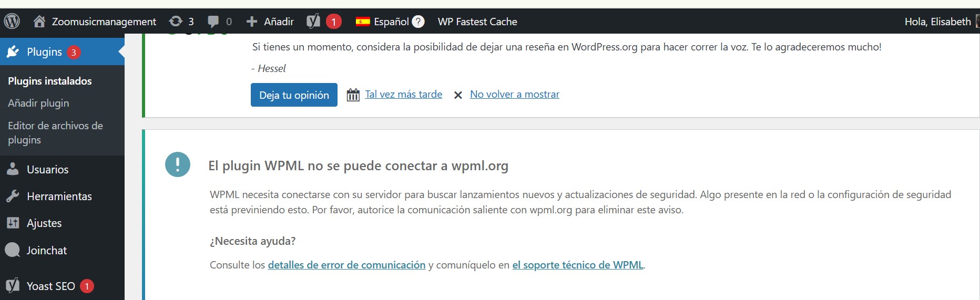Click the Herramientas wrench icon
Viewport: 980px width, 300px height.
point(13,196)
